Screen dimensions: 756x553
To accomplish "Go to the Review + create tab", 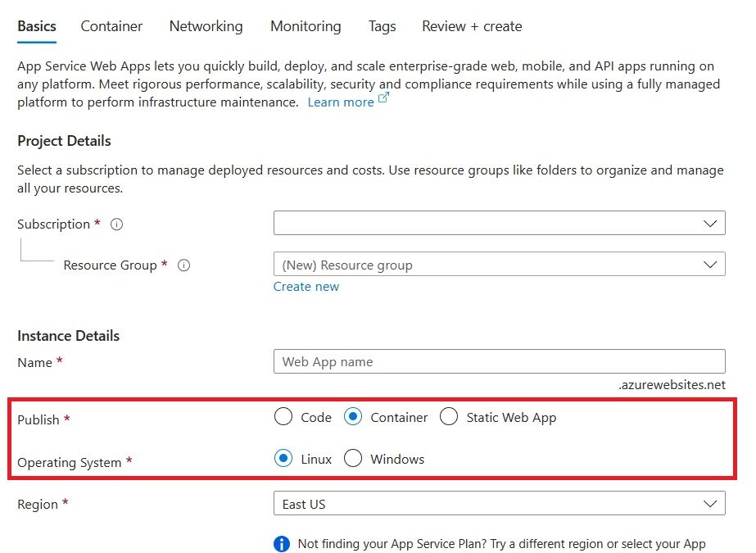I will click(x=472, y=26).
